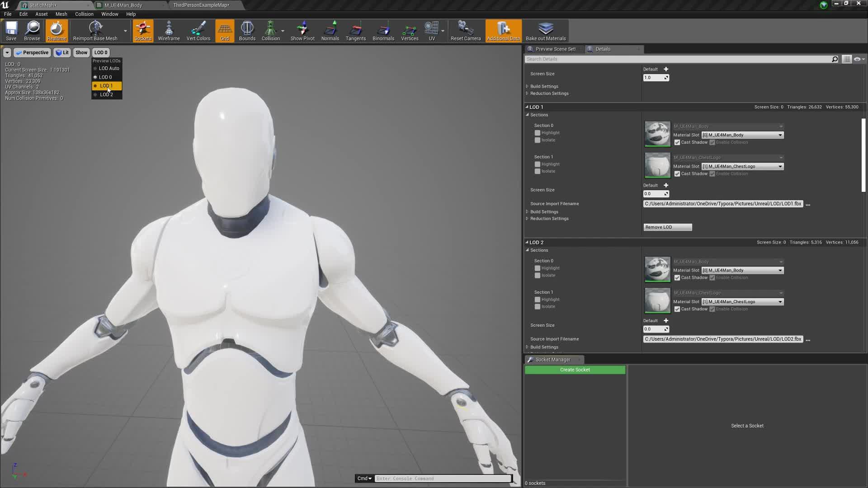Display vertex Normals
The width and height of the screenshot is (868, 488).
pos(330,31)
